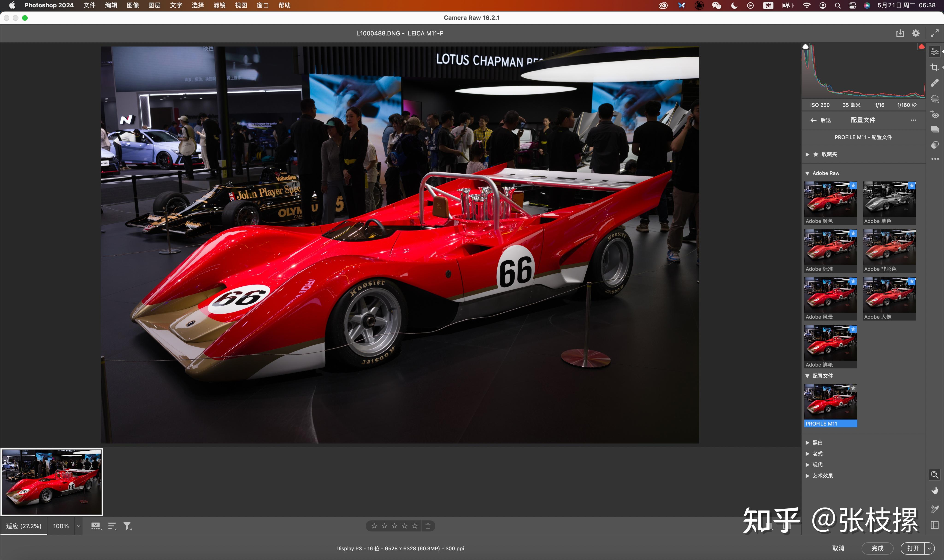Toggle highlight clipping warning in histogram
Screen dimensions: 944x560
pyautogui.click(x=921, y=47)
